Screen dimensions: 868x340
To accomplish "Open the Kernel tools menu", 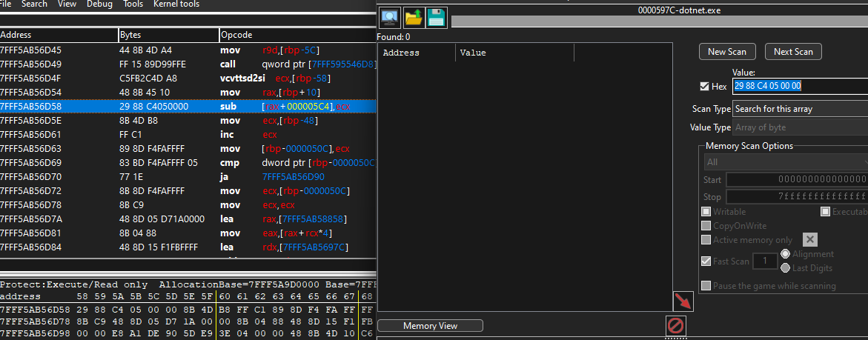I will pyautogui.click(x=176, y=4).
